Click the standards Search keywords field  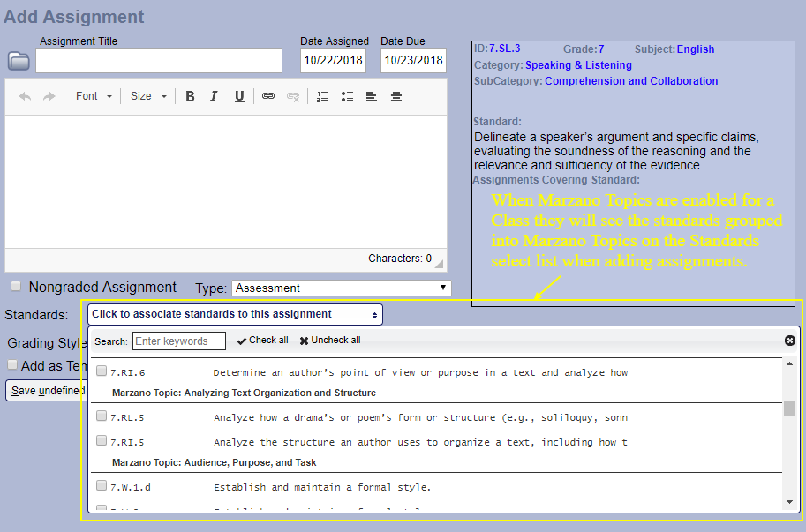pyautogui.click(x=179, y=341)
